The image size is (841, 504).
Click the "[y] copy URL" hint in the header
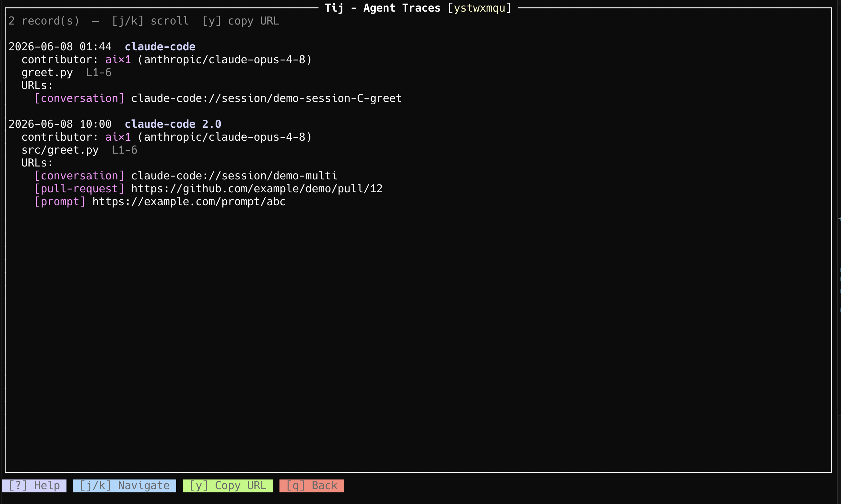[x=240, y=21]
